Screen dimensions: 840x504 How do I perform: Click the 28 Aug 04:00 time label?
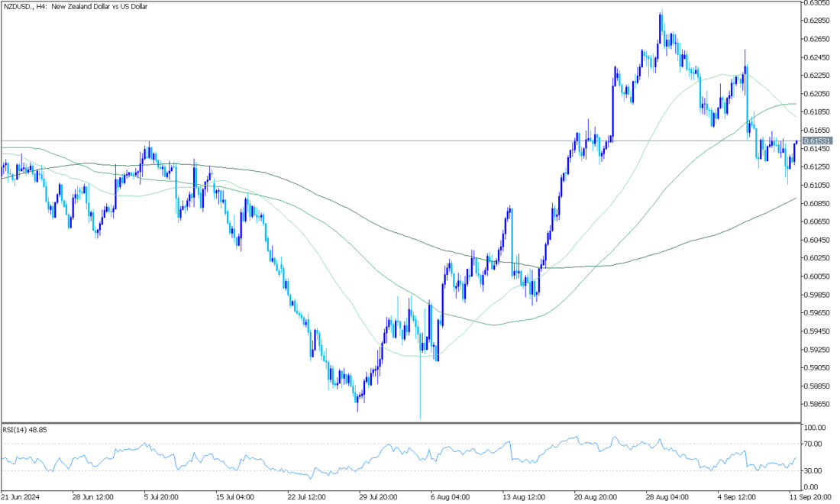tap(665, 497)
